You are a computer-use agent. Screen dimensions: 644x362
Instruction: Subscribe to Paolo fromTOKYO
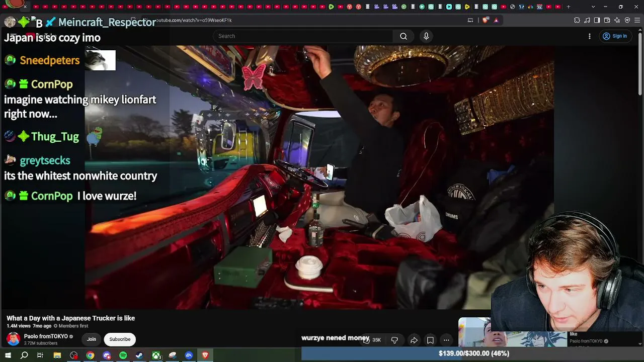tap(120, 339)
